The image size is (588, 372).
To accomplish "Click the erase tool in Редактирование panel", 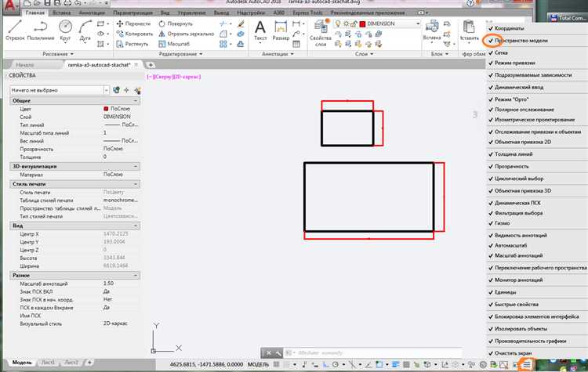I will pyautogui.click(x=241, y=24).
